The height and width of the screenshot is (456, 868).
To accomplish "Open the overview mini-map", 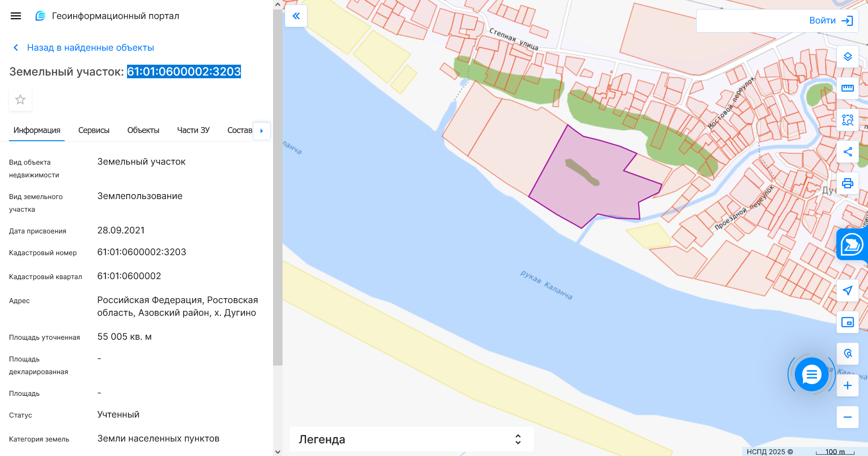I will (849, 322).
